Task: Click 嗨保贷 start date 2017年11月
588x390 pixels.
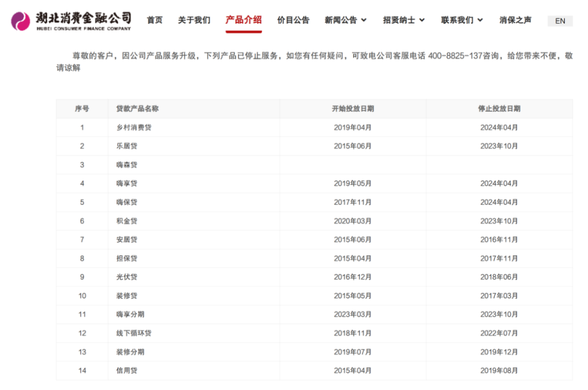Action: [x=352, y=202]
